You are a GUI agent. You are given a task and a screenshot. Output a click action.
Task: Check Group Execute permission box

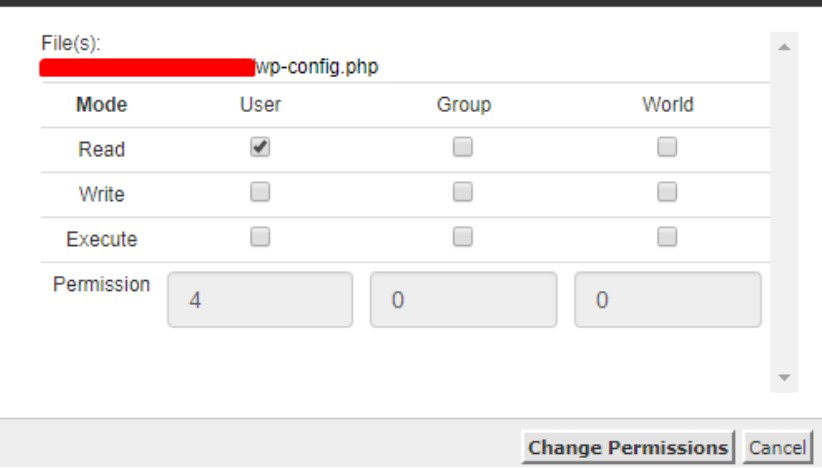click(461, 237)
